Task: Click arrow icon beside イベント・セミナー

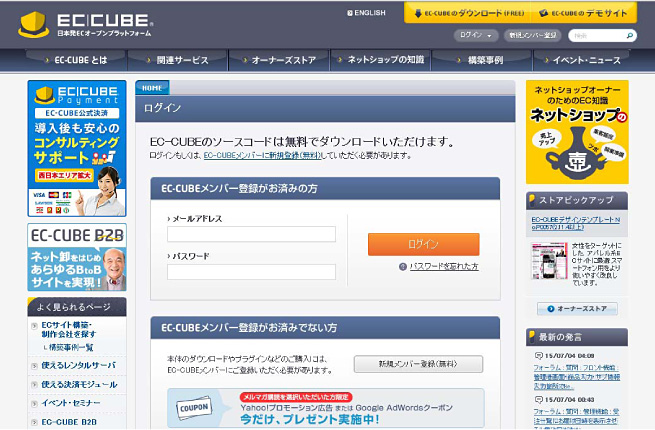Action: click(35, 404)
